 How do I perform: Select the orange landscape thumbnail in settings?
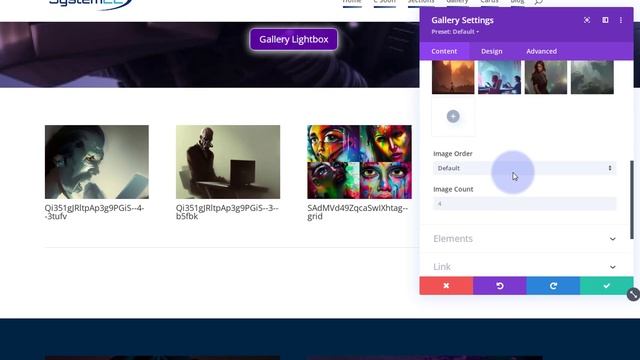(453, 77)
